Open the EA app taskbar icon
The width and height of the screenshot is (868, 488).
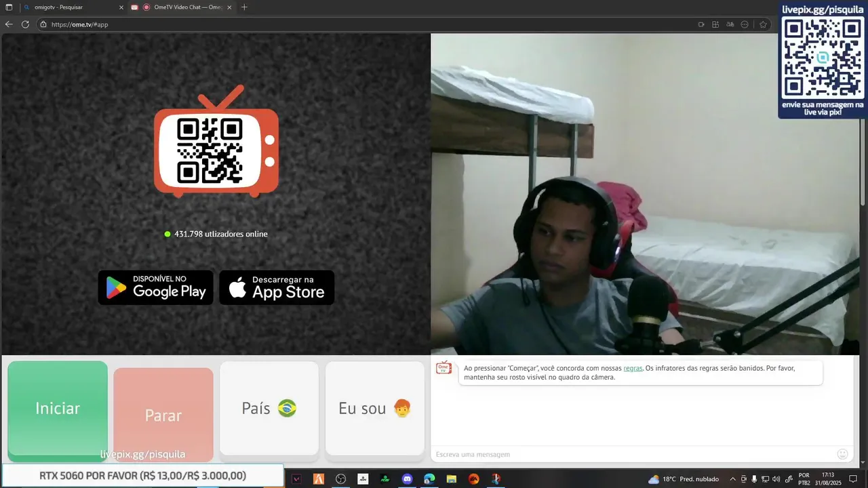click(474, 479)
